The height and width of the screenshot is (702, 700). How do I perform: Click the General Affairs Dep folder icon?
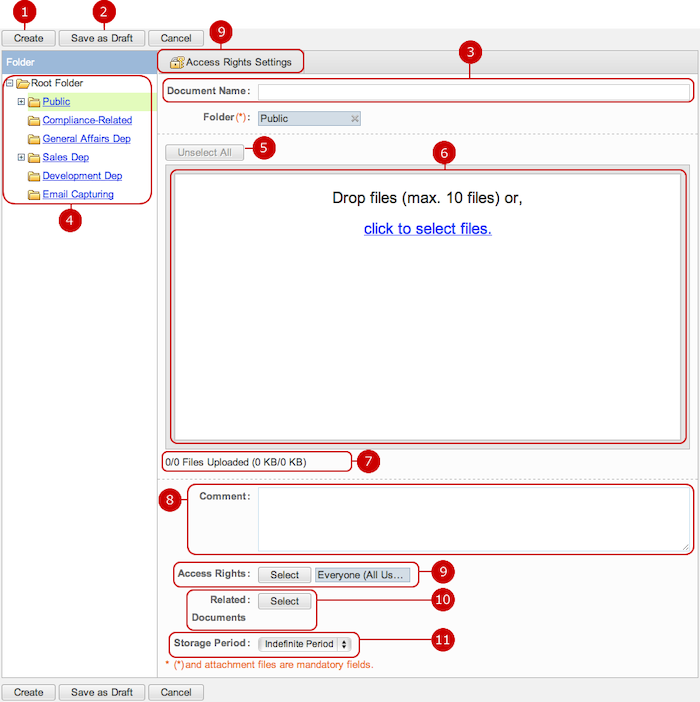coord(34,139)
